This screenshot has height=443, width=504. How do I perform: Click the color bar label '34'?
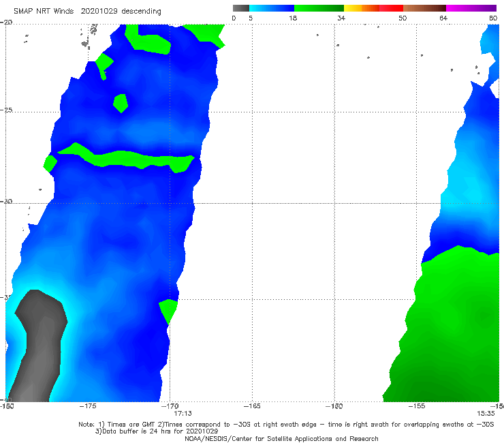(x=341, y=18)
